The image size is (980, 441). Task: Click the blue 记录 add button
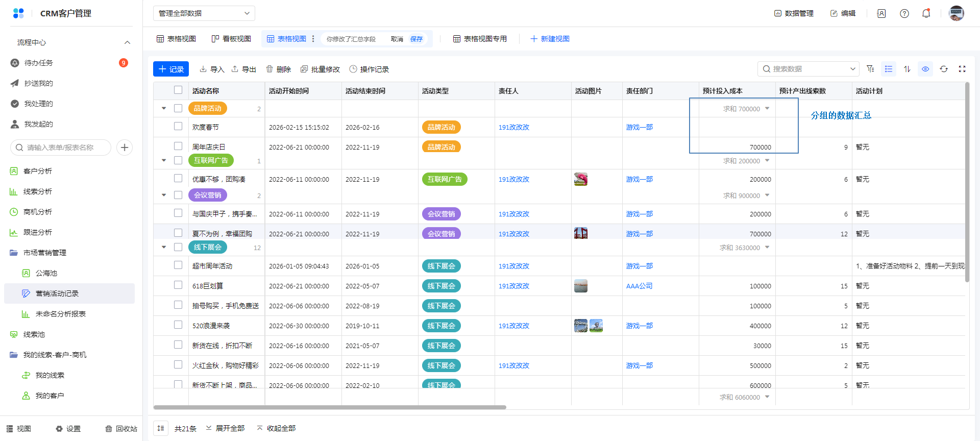tap(171, 69)
